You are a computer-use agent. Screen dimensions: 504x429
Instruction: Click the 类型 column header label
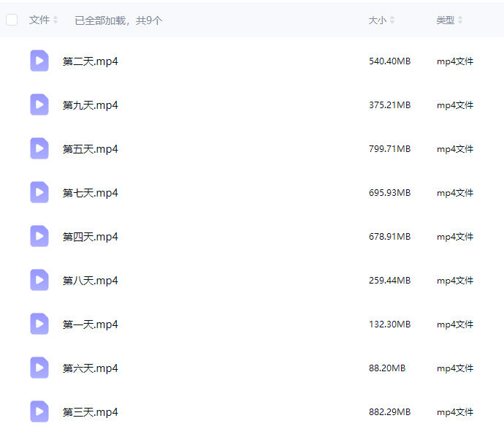tap(445, 20)
